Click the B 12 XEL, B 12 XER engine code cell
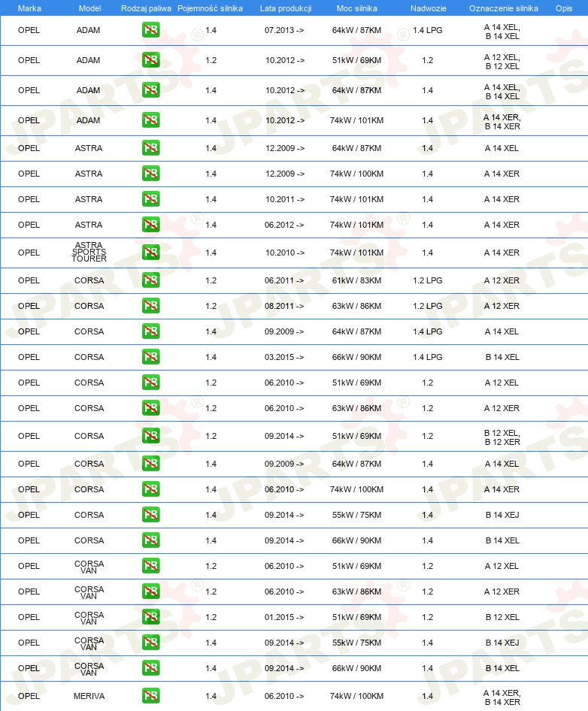The height and width of the screenshot is (711, 588). tap(502, 437)
